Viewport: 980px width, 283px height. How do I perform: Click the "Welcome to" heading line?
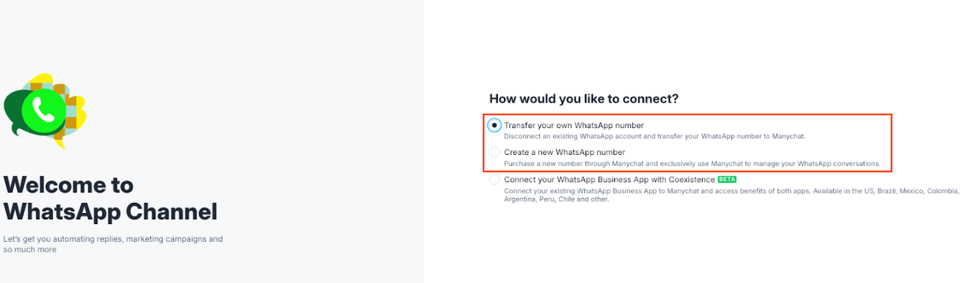click(x=68, y=185)
